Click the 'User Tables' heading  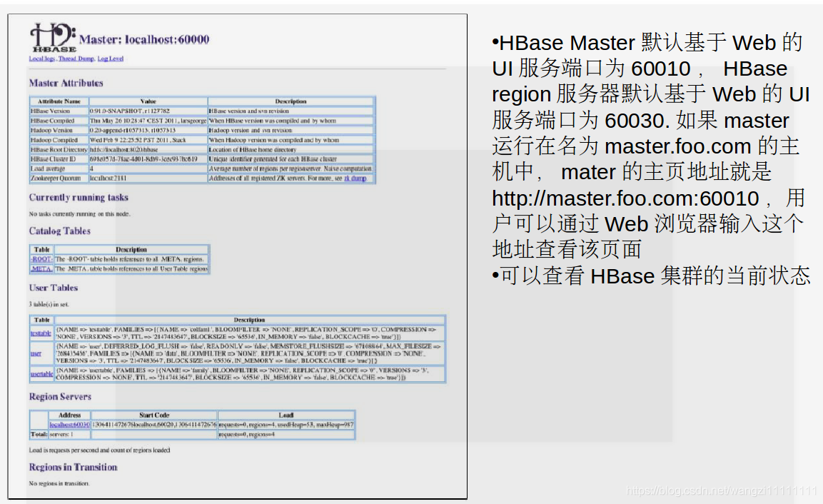(54, 288)
